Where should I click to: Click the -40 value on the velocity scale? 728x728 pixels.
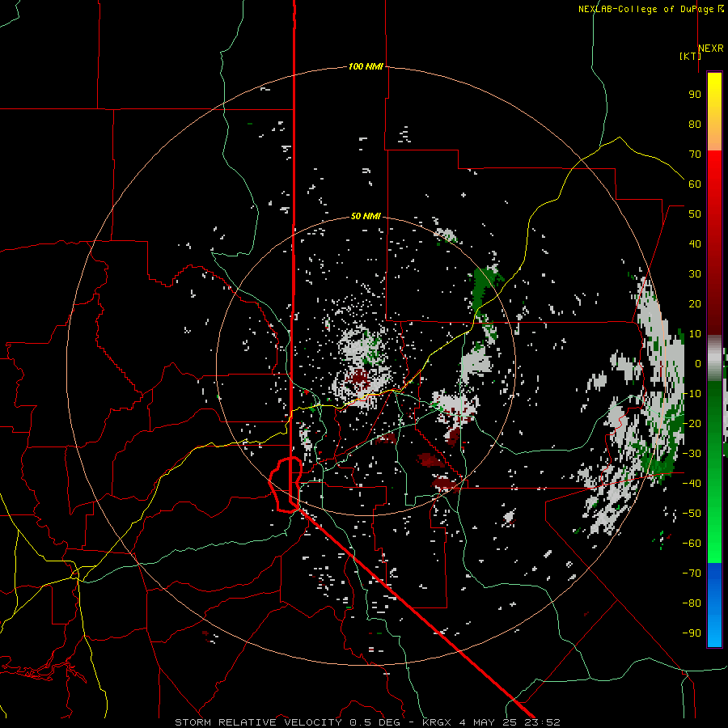pyautogui.click(x=692, y=484)
